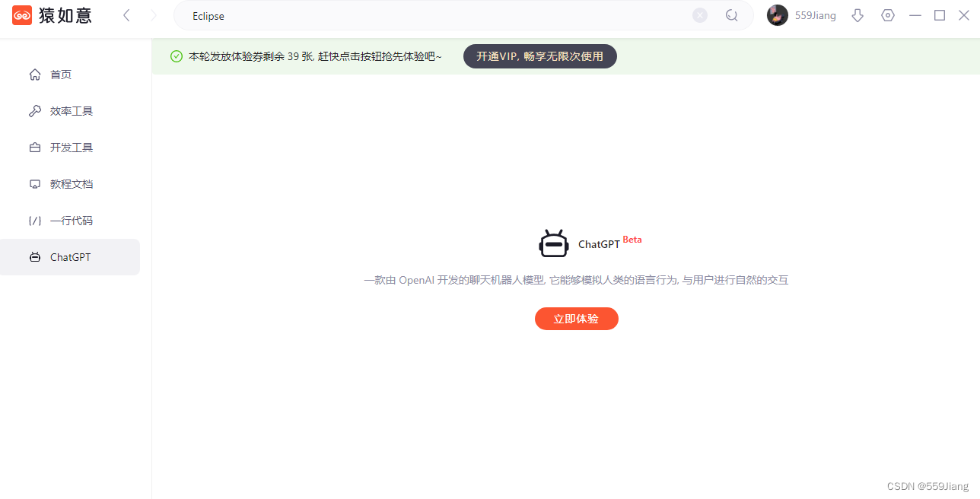
Task: Click the 本轮发放体验券剩余 39 张 notice text
Action: pos(315,56)
